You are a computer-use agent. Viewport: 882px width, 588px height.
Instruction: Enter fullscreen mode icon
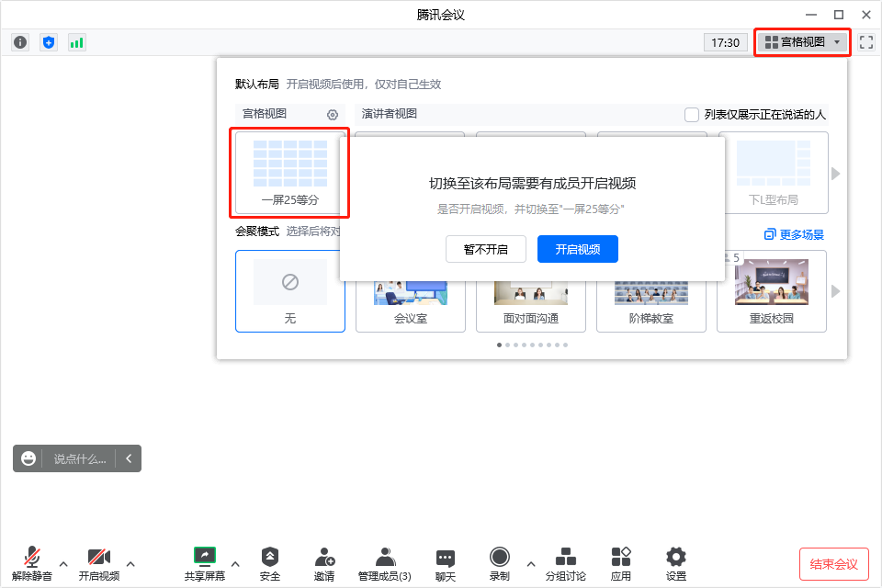tap(866, 42)
